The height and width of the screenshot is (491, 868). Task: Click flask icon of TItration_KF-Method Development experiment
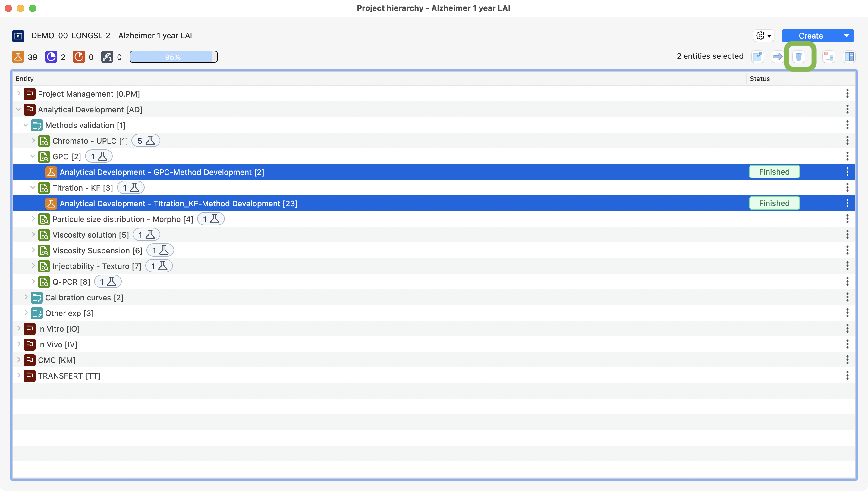(x=51, y=203)
